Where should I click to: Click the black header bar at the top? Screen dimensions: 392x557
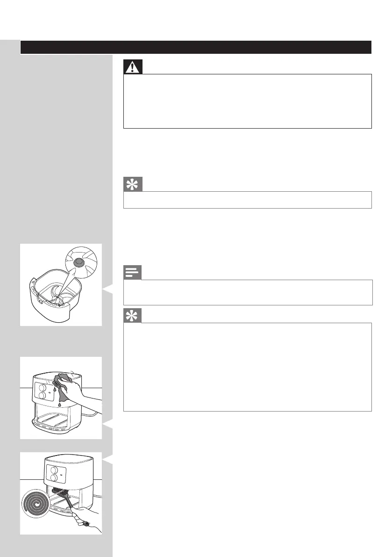click(x=196, y=47)
